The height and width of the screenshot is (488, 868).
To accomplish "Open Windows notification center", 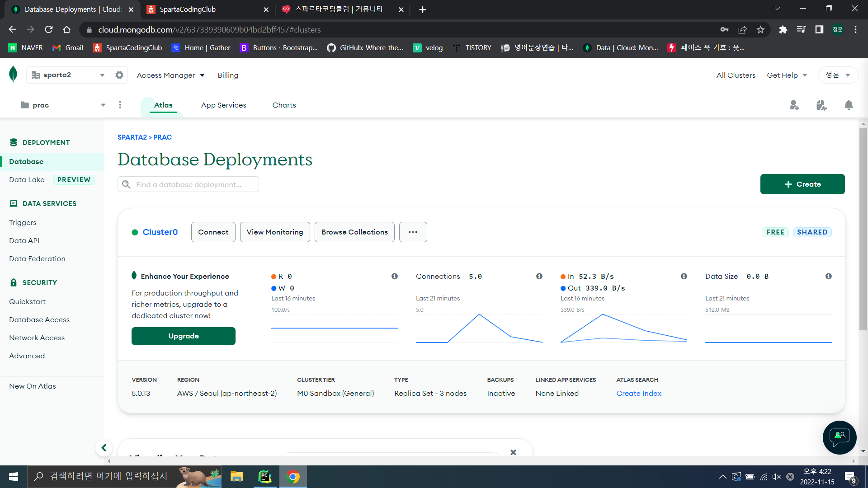I will pyautogui.click(x=850, y=477).
